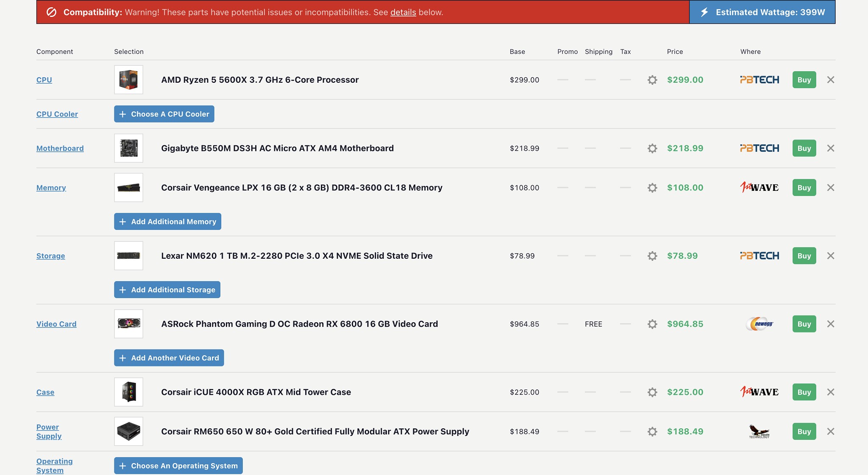Remove the Lexar NM620 storage row
Viewport: 868px width, 475px height.
click(x=831, y=256)
